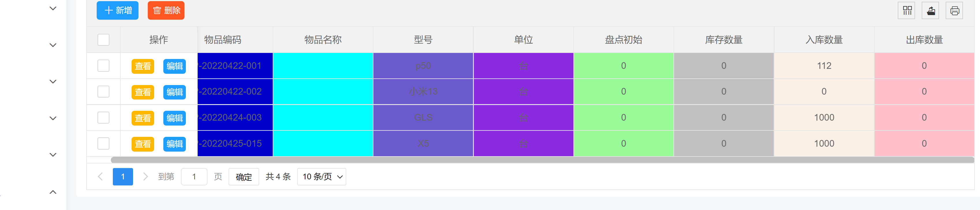Viewport: 980px width, 210px height.
Task: Check the row with code 20220424-003
Action: [104, 117]
